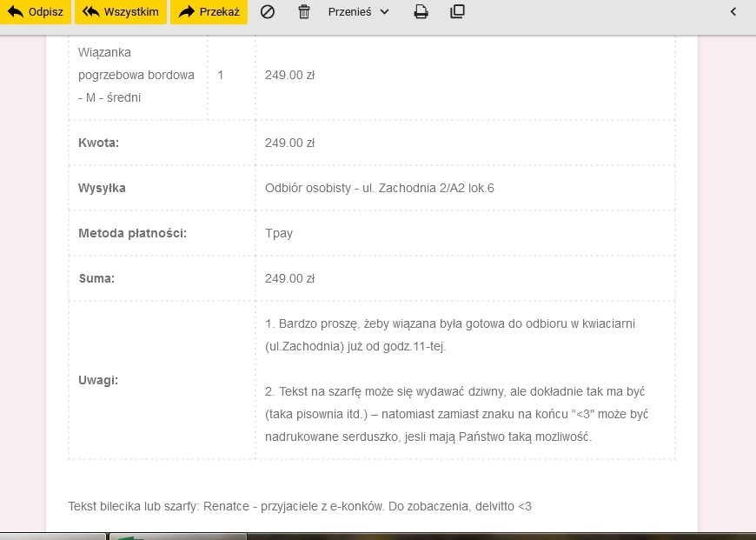Click the Kwota row label
The width and height of the screenshot is (756, 540).
[x=98, y=143]
